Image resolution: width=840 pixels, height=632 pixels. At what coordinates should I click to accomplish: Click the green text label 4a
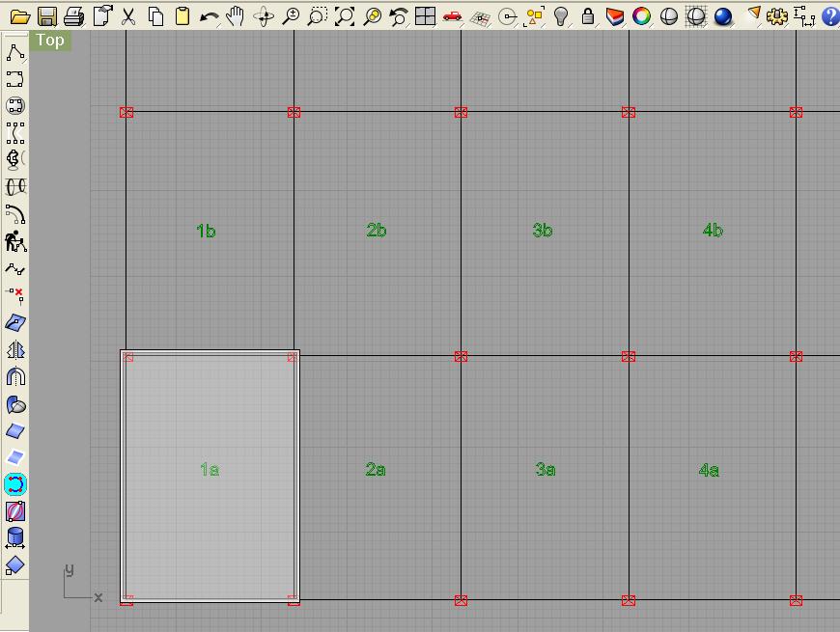[x=709, y=470]
